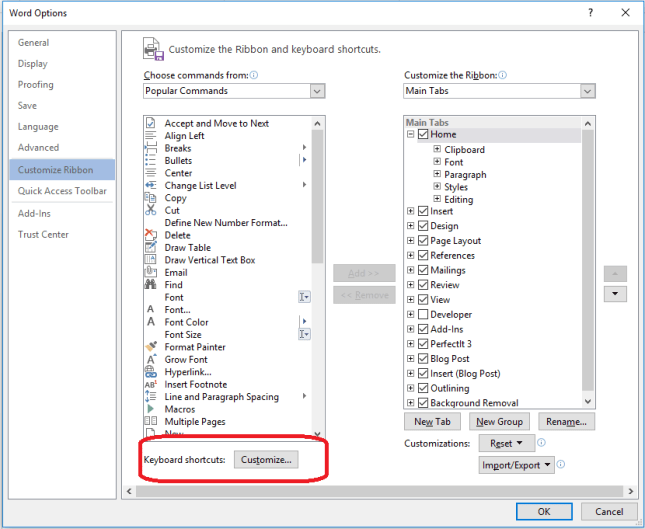Click the Move Down arrow button
Image resolution: width=645 pixels, height=529 pixels.
coord(615,294)
